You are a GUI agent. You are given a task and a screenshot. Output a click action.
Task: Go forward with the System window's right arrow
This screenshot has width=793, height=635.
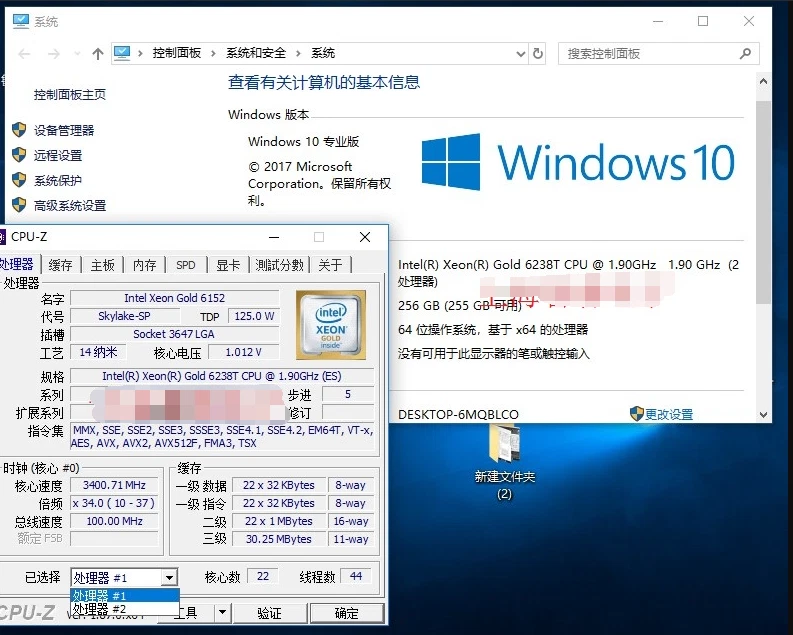(x=54, y=54)
